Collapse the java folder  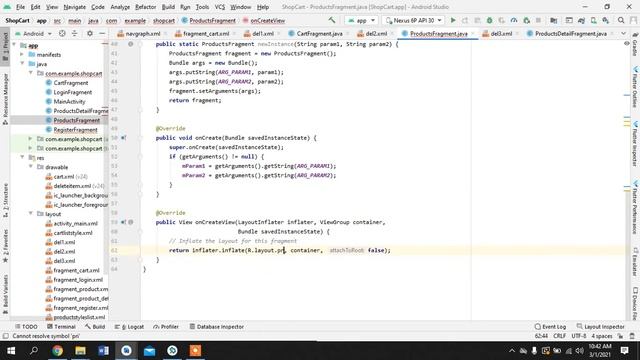[22, 64]
